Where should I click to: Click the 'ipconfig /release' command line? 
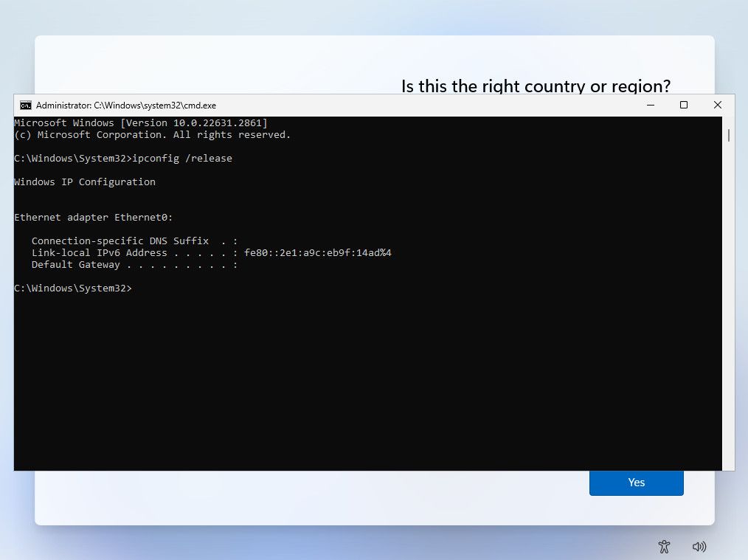click(123, 159)
